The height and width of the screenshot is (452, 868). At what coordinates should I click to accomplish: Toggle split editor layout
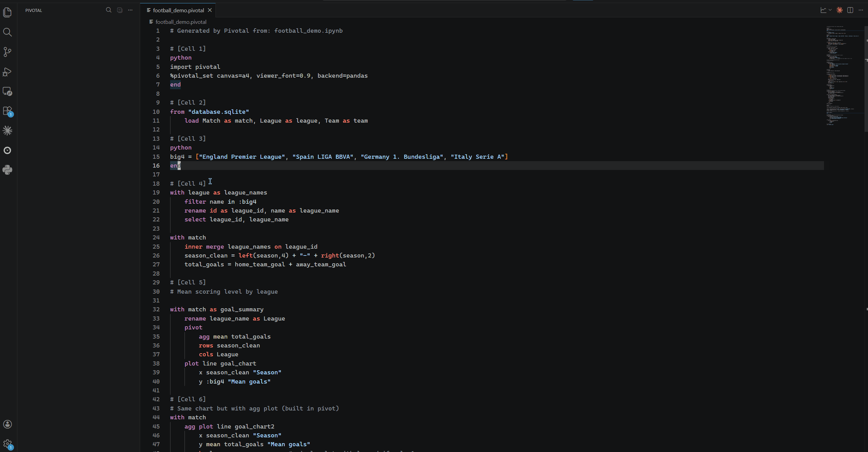coord(850,10)
